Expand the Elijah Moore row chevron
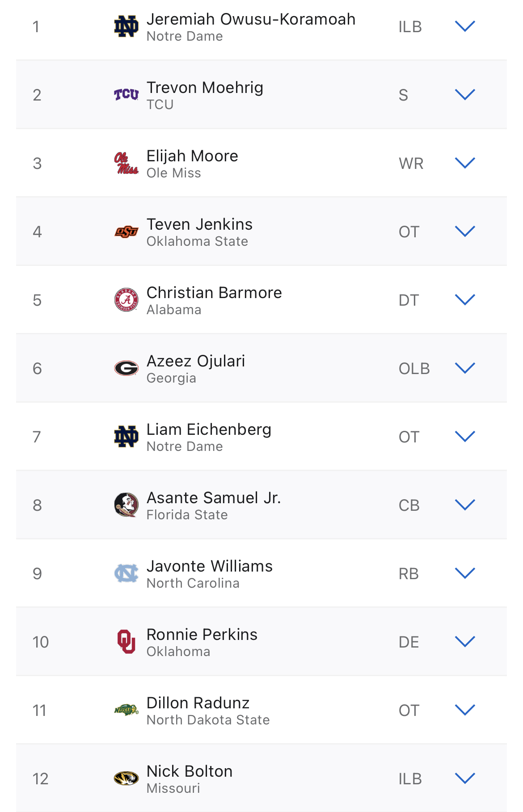The width and height of the screenshot is (523, 812). 465,163
